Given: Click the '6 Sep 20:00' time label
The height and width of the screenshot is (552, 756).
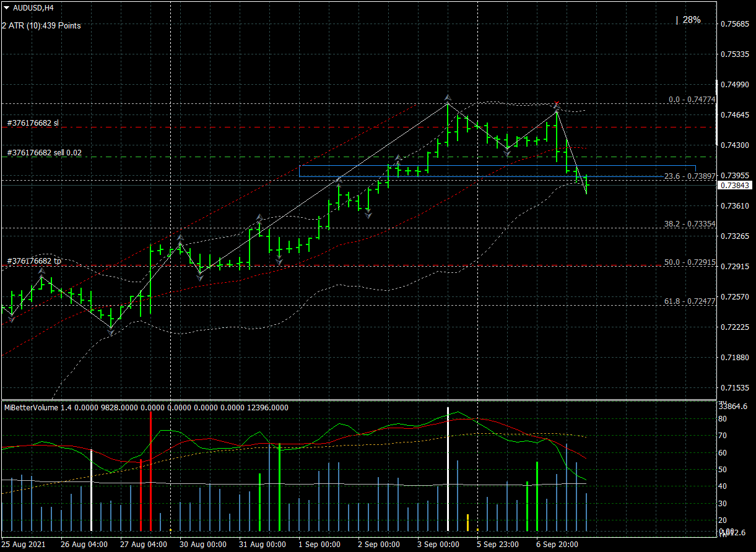Looking at the screenshot, I should 557,545.
